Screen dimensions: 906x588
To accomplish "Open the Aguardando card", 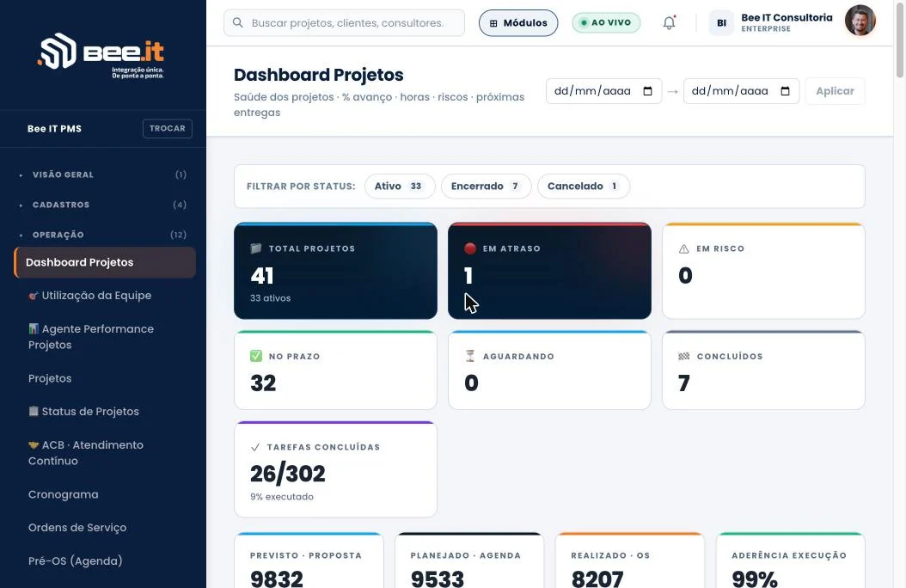I will point(549,371).
